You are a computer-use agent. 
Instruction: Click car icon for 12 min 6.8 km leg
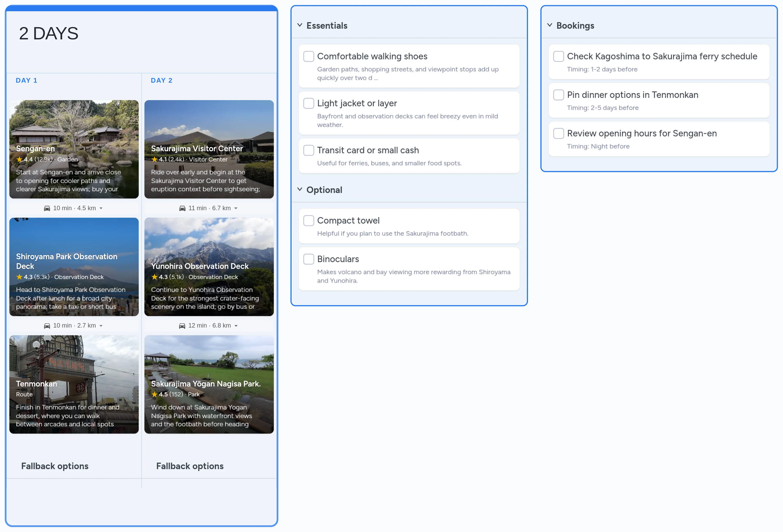(x=182, y=326)
